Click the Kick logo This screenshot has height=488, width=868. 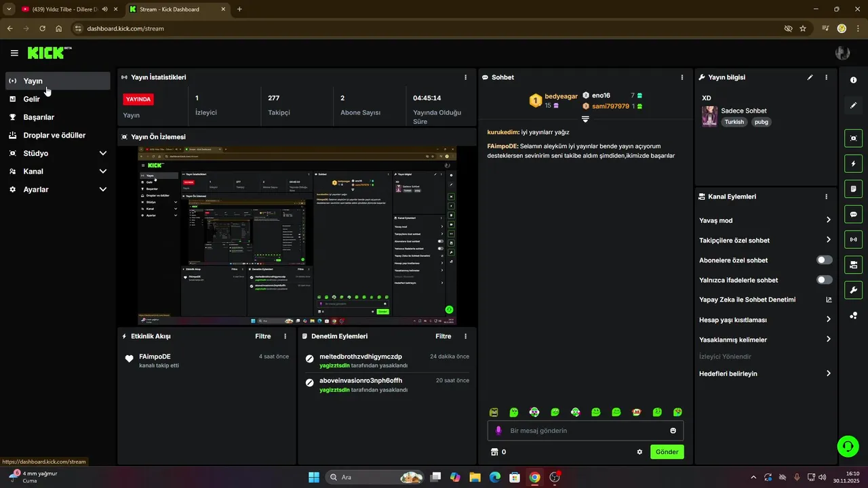coord(50,53)
